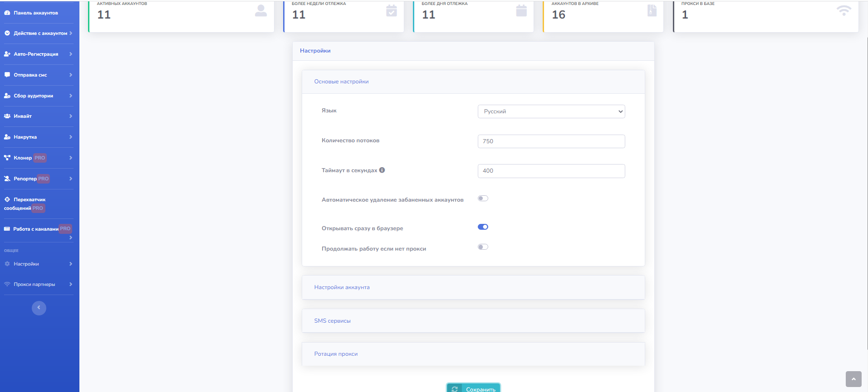Enable Продолжать работу если нет прокси
The width and height of the screenshot is (868, 392).
coord(483,247)
